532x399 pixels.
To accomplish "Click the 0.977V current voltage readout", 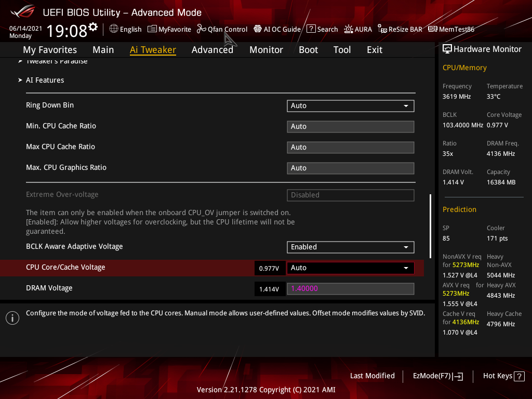I will pos(270,269).
